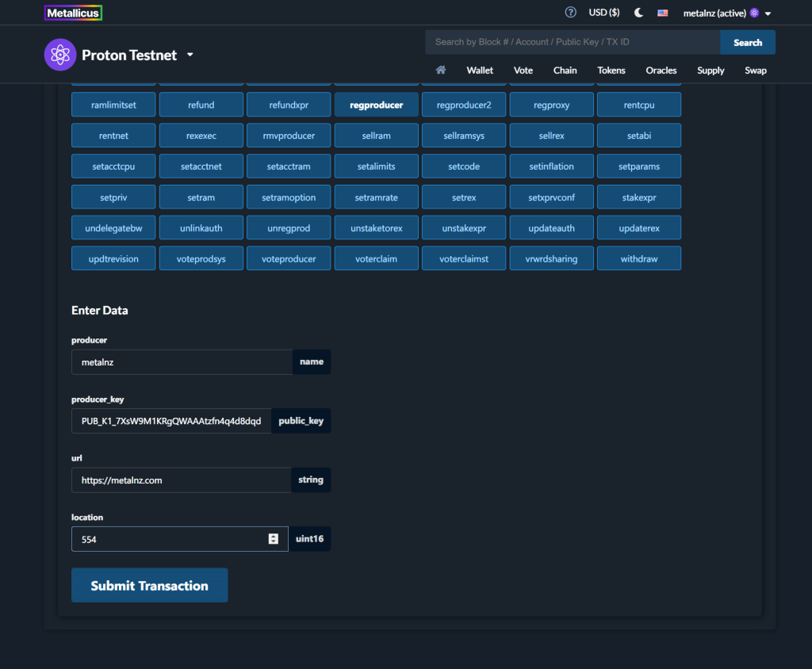Open the updateauth action

click(552, 227)
